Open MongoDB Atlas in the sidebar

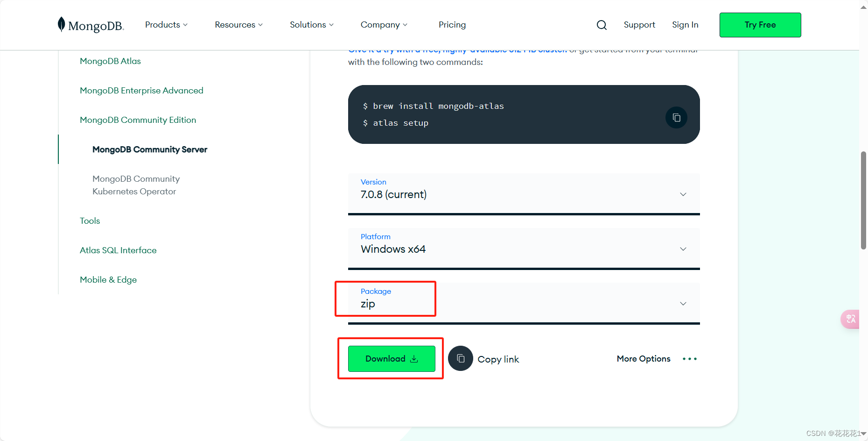(x=110, y=61)
